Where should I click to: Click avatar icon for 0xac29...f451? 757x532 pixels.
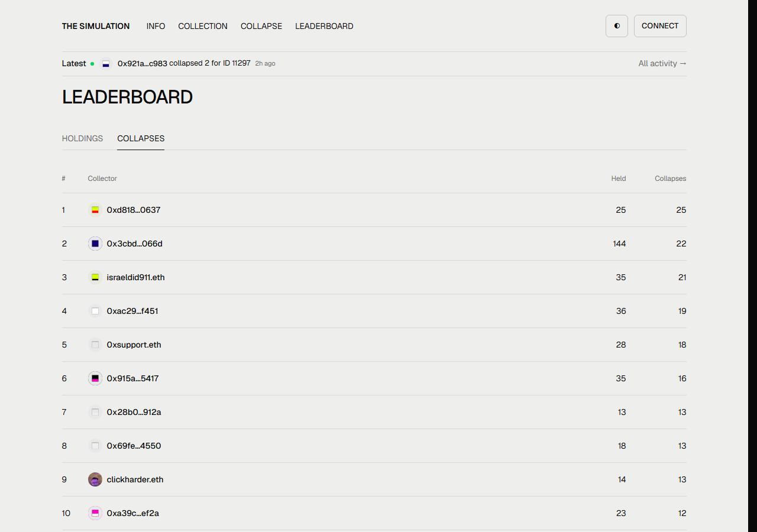(95, 311)
